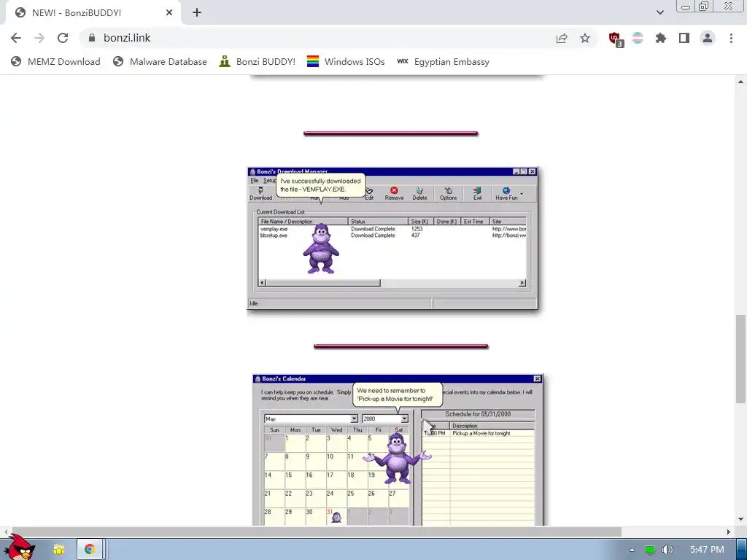747x560 pixels.
Task: Expand the tab search chevron
Action: click(659, 12)
